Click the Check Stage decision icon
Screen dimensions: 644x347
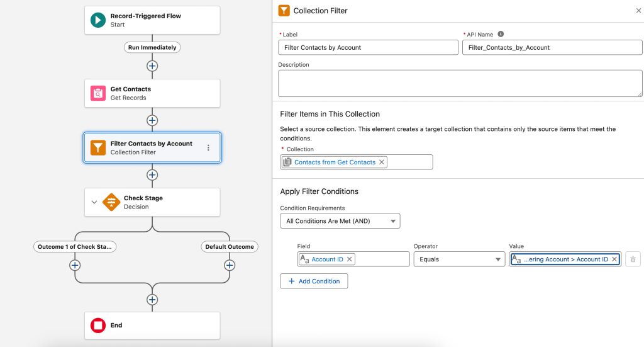coord(111,202)
